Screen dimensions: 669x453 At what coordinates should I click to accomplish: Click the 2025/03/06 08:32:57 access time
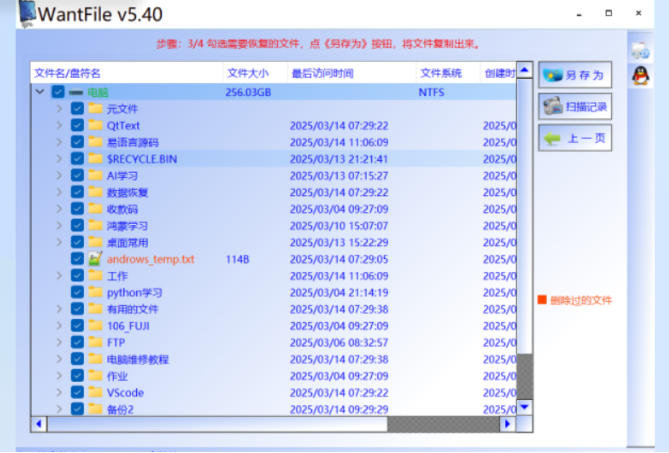tap(339, 343)
